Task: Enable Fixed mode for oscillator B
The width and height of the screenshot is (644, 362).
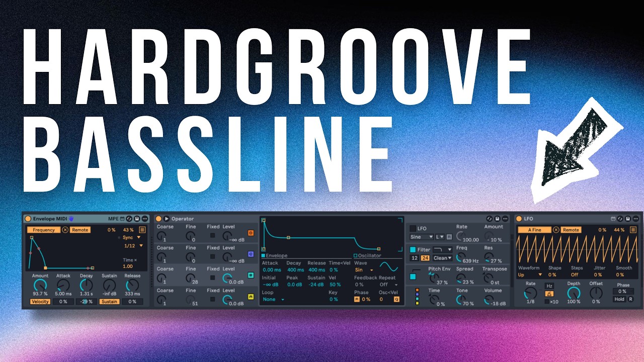Action: tap(213, 277)
